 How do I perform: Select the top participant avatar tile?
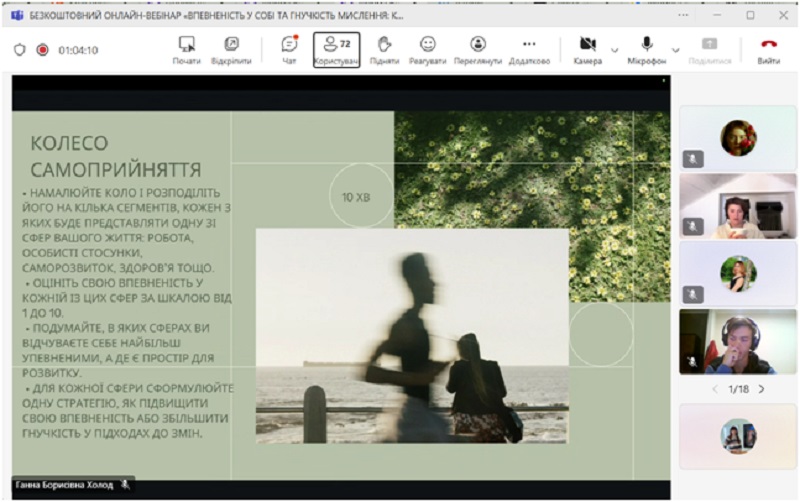(738, 137)
